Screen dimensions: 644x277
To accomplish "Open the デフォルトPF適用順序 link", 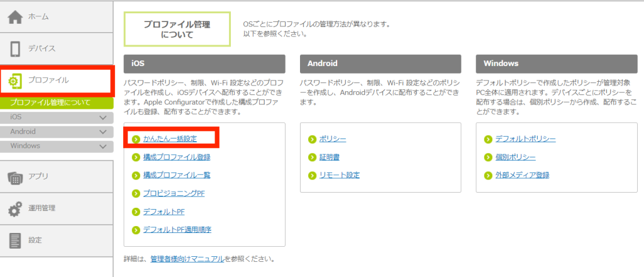I will click(177, 230).
